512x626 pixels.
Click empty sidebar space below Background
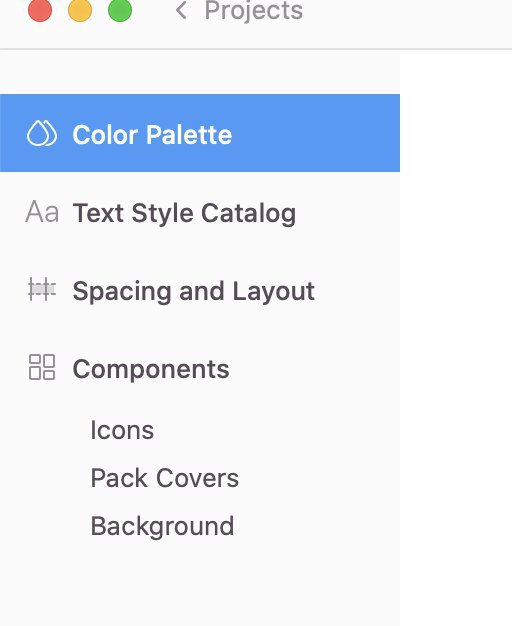tap(200, 584)
